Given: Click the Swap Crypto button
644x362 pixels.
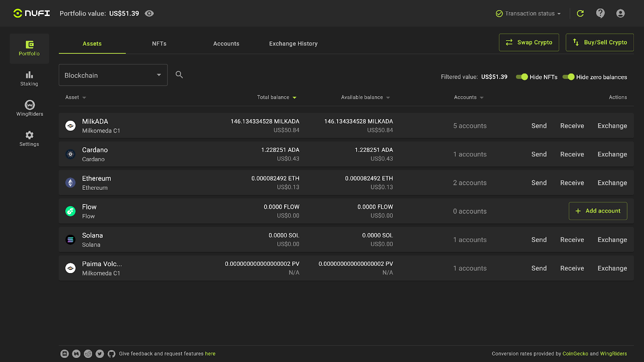Looking at the screenshot, I should click(529, 42).
